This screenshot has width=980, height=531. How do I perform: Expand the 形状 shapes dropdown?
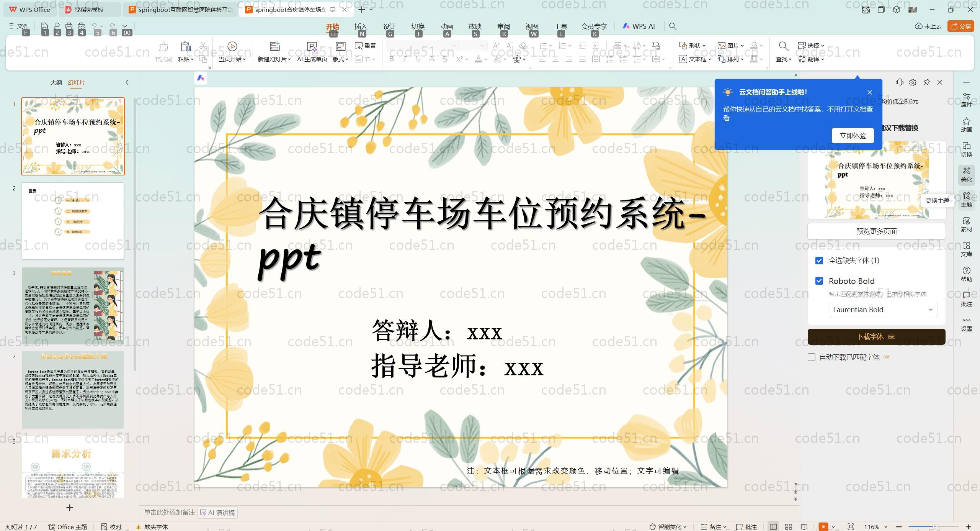[704, 46]
